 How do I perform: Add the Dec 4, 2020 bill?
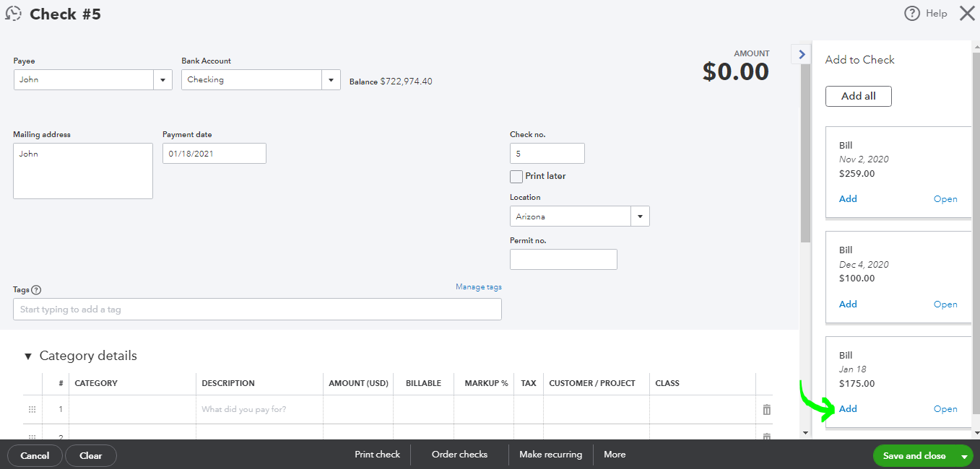click(848, 304)
